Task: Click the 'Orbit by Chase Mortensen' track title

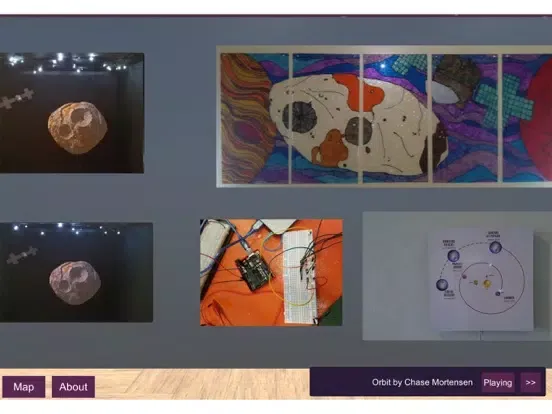Action: point(422,382)
